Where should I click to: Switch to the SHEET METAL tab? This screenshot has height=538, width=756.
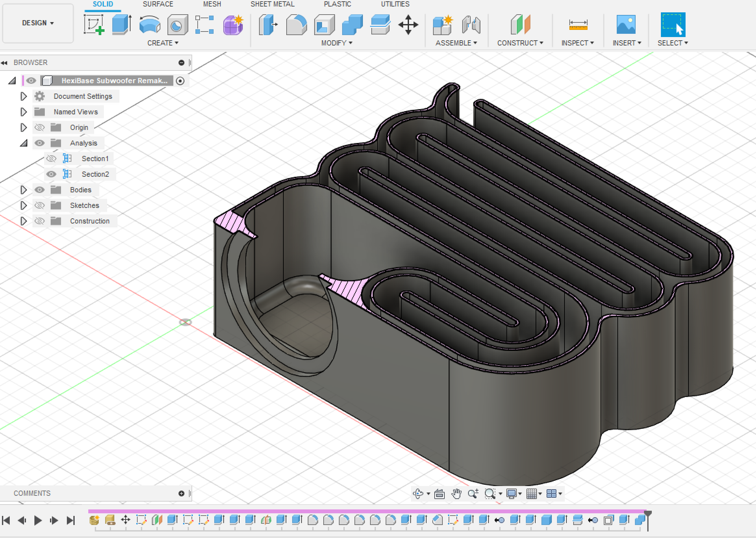coord(272,4)
